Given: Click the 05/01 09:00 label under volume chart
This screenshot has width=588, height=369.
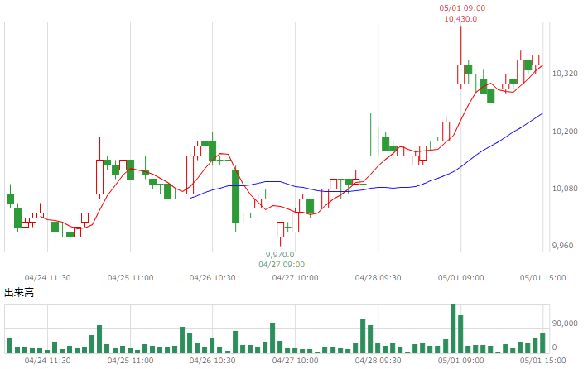Looking at the screenshot, I should tap(460, 361).
